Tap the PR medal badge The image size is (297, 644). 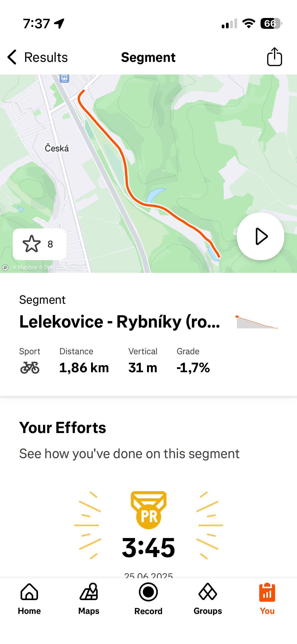(x=149, y=510)
